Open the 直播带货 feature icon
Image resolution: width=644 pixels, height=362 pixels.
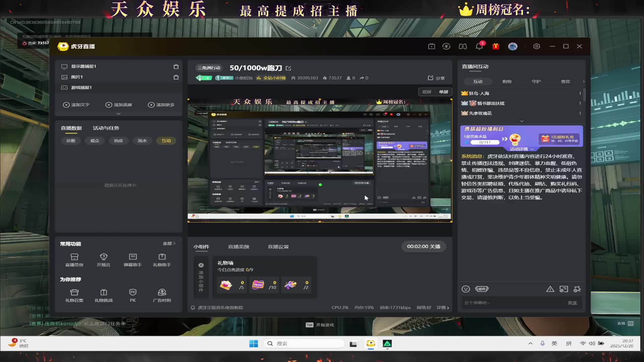pos(74,257)
